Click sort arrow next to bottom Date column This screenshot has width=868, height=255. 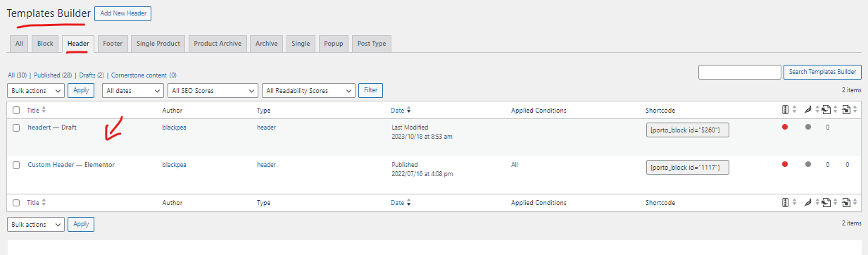pyautogui.click(x=409, y=203)
